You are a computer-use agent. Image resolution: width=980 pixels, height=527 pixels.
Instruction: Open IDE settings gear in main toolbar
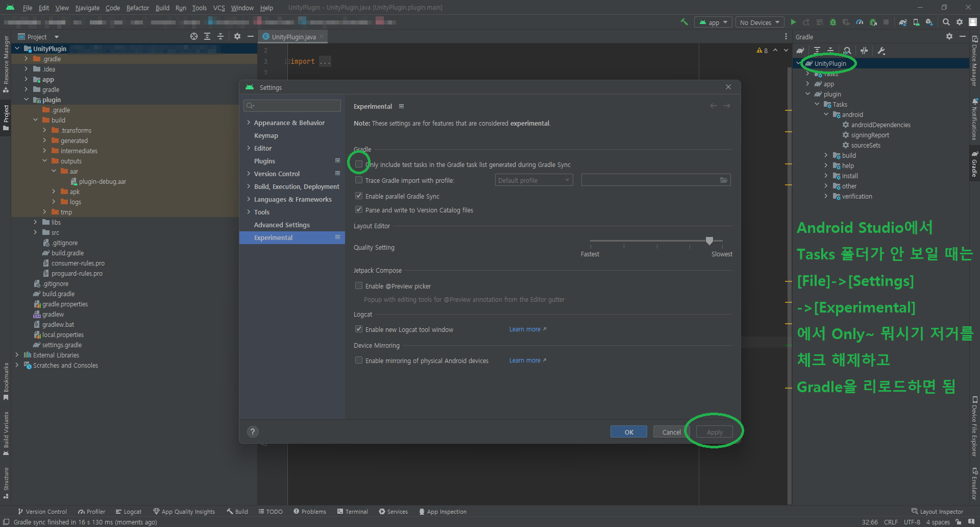(960, 22)
